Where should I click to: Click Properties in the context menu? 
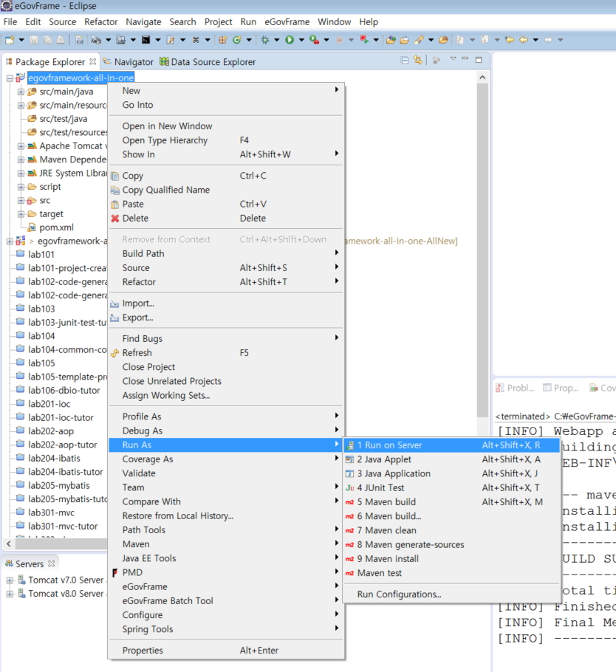(143, 651)
